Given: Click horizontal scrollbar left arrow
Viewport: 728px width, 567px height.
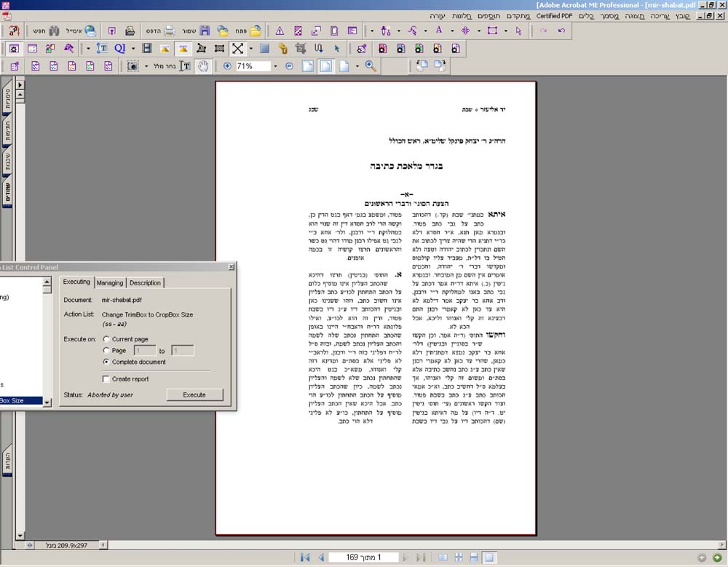Looking at the screenshot, I should pos(103,545).
